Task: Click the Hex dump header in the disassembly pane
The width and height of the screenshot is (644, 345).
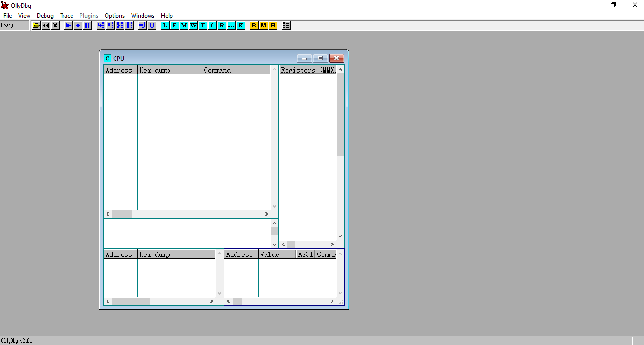Action: pos(170,70)
